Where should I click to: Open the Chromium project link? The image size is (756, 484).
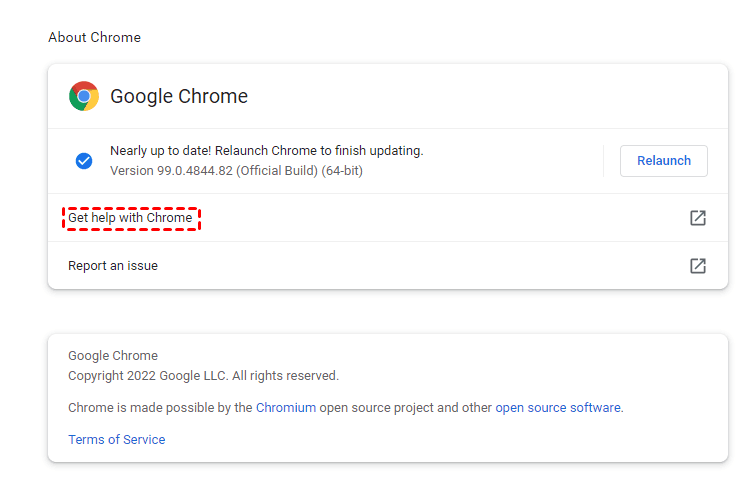coord(286,408)
